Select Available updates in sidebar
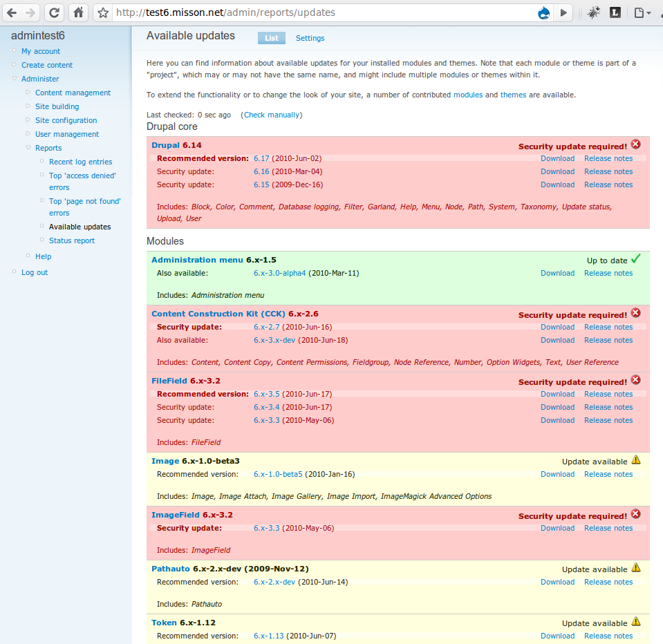 80,227
